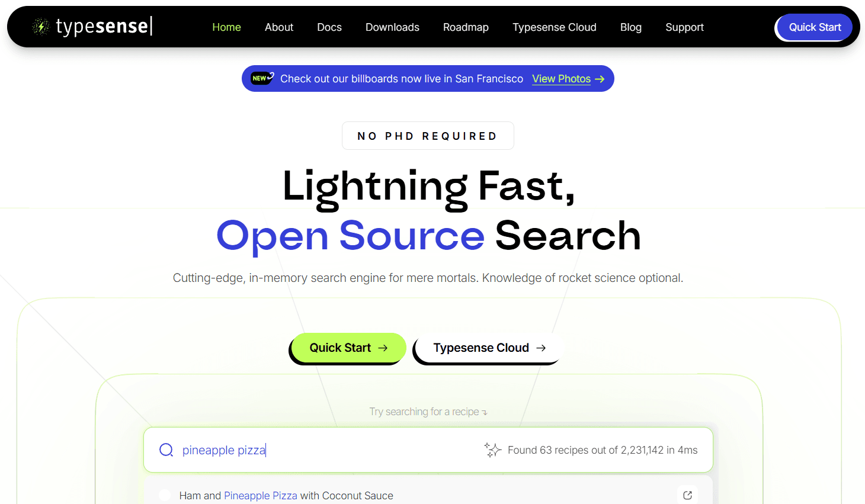Click the Typesense logo in the navbar
The image size is (865, 504).
pyautogui.click(x=92, y=27)
